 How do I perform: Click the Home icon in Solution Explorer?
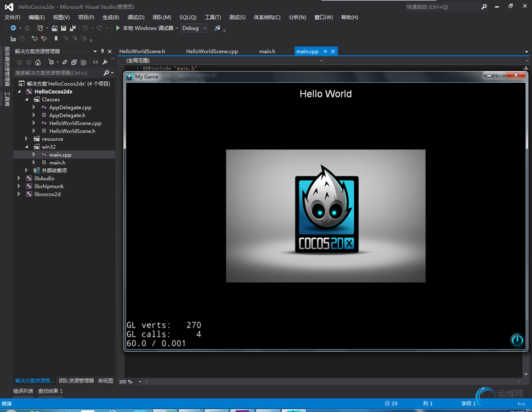[38, 62]
